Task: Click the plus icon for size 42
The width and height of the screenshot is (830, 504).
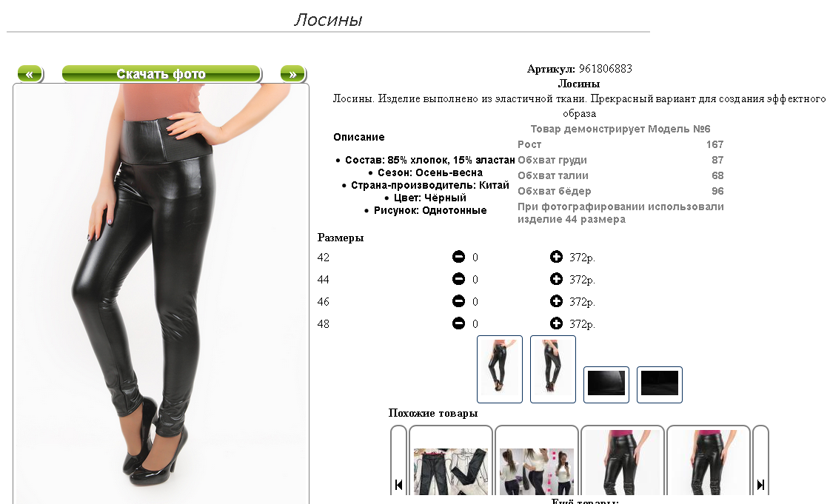Action: [x=556, y=257]
